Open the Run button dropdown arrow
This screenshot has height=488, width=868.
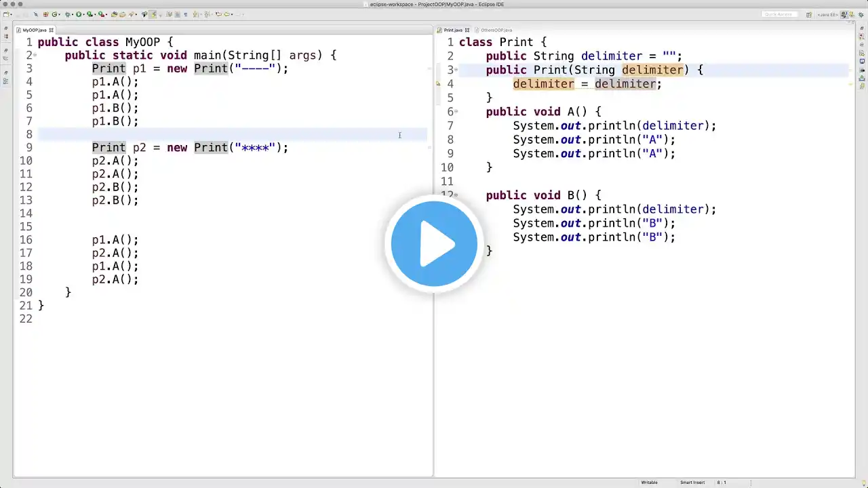84,14
